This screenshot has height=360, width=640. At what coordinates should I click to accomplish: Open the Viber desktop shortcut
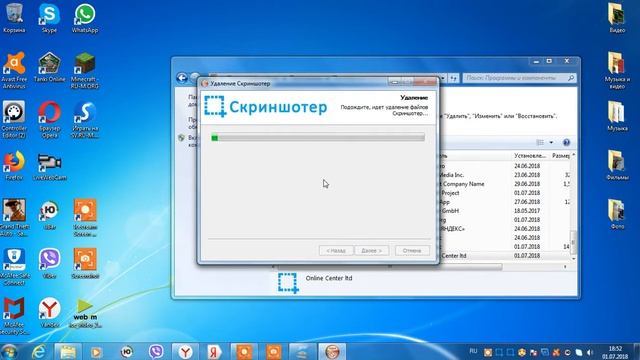point(49,264)
